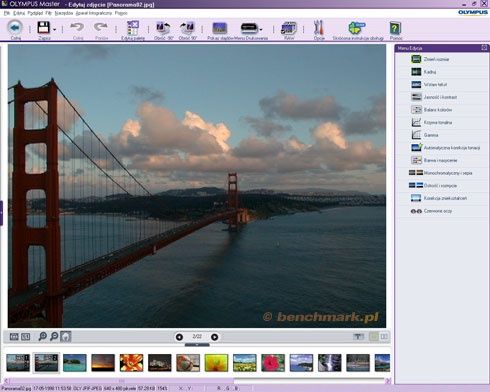Viewport: 490px width, 392px height.
Task: Fit image to window view button
Action: point(14,337)
